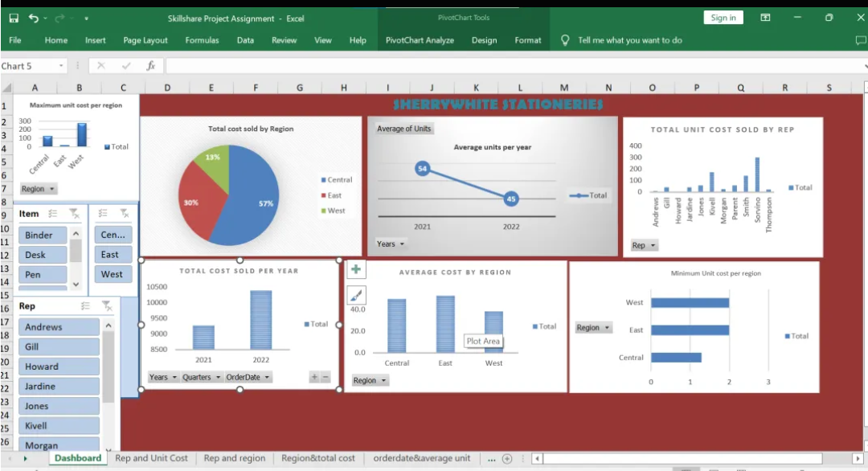Click the new sheet plus icon

point(506,458)
